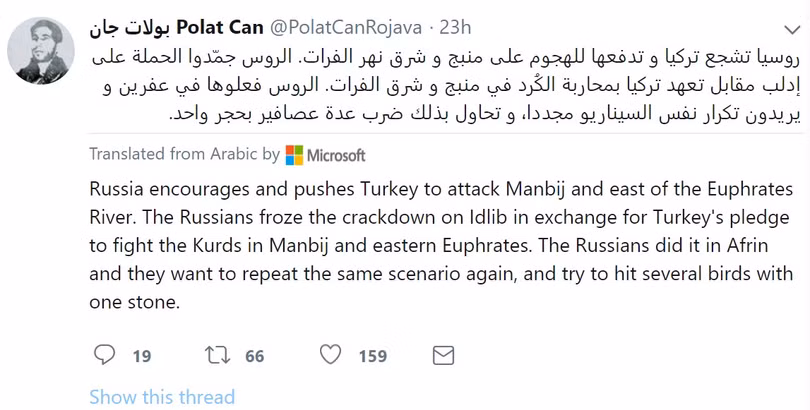This screenshot has height=410, width=810.
Task: Click the English translated tweet paragraph
Action: tap(440, 245)
